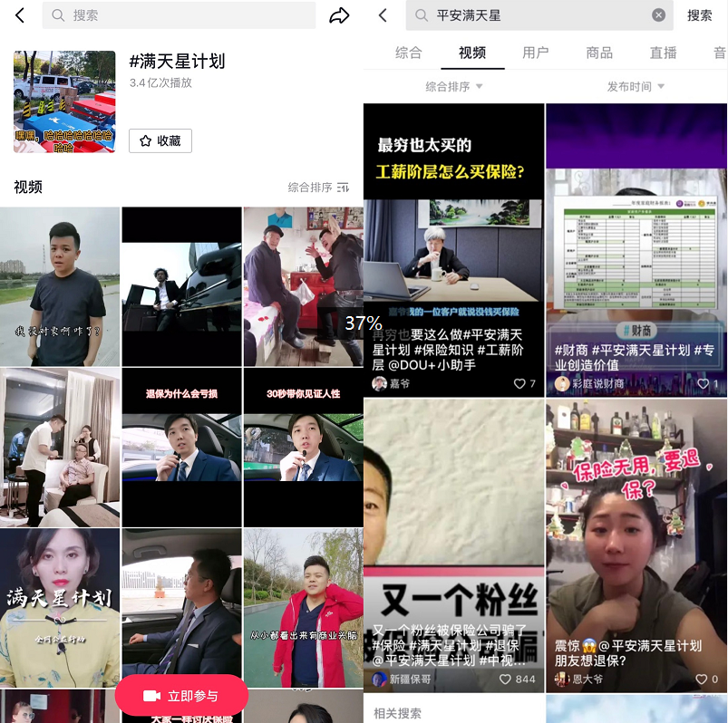The height and width of the screenshot is (723, 728).
Task: Switch to the 直播 tab
Action: 663,53
